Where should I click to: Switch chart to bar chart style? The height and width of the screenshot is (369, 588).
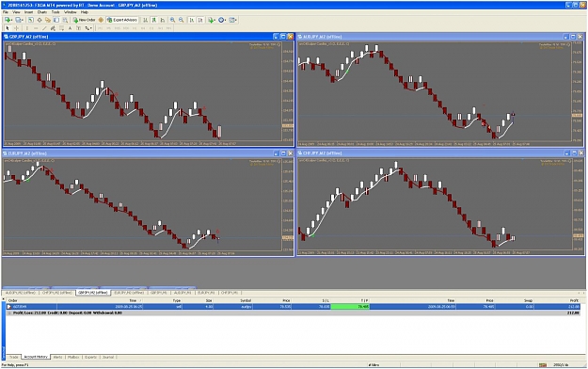[x=145, y=20]
